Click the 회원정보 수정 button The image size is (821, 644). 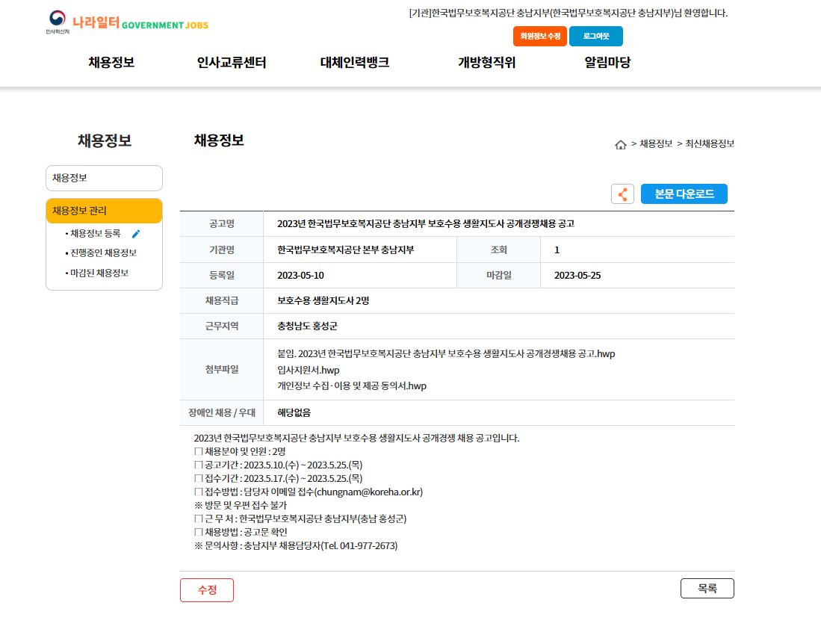coord(540,36)
